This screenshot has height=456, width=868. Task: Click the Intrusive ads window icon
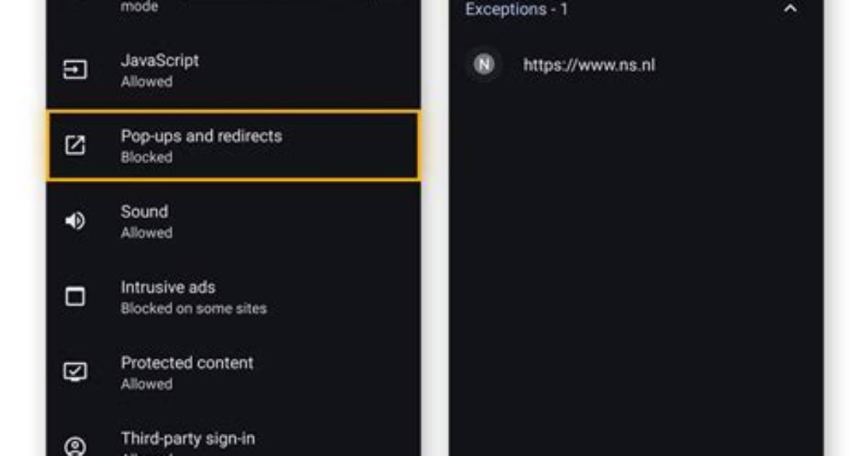tap(75, 296)
